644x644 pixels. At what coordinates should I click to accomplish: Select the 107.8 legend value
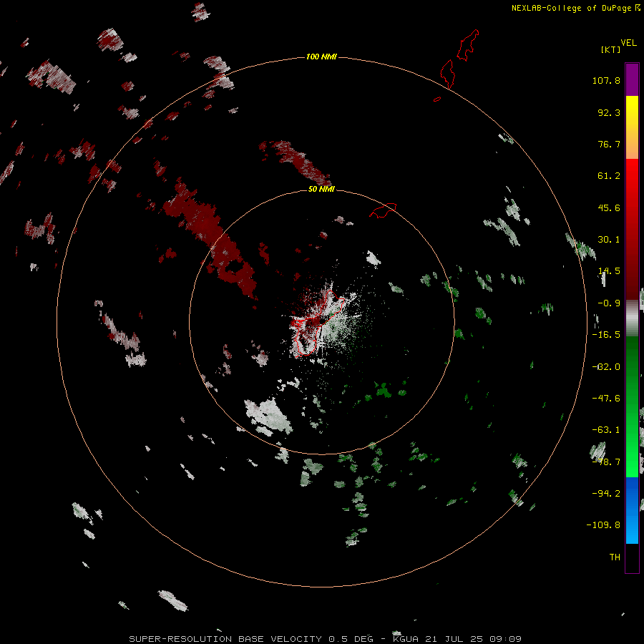606,80
